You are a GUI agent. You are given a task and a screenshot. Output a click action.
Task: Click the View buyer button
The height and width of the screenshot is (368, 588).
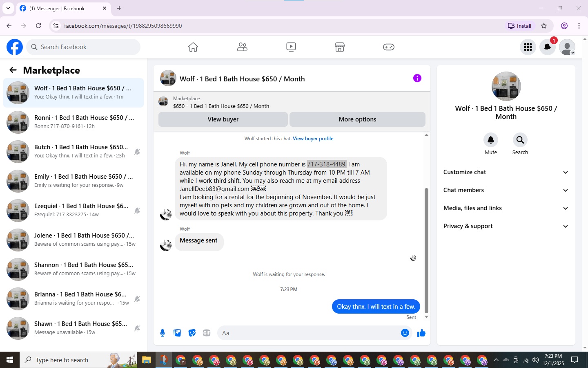pyautogui.click(x=223, y=119)
